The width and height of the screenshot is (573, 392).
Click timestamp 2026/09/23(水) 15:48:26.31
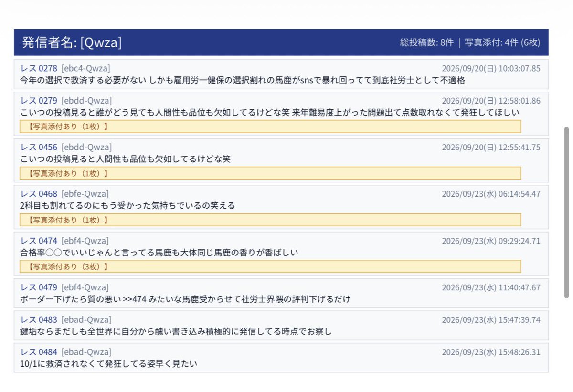tap(491, 352)
